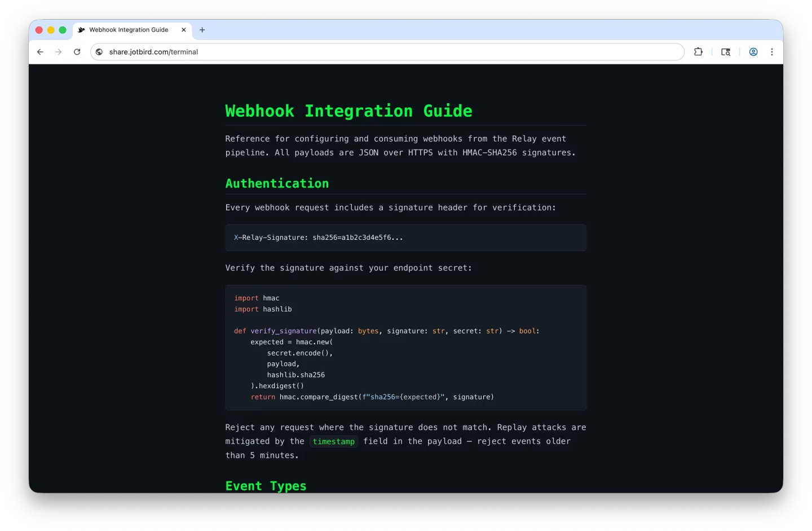The height and width of the screenshot is (531, 812).
Task: Reload the current page
Action: coord(77,51)
